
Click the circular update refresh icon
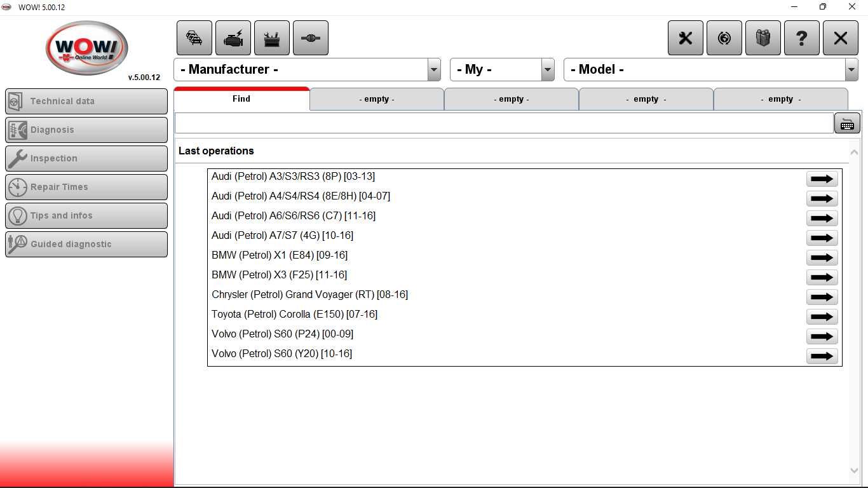pos(724,38)
